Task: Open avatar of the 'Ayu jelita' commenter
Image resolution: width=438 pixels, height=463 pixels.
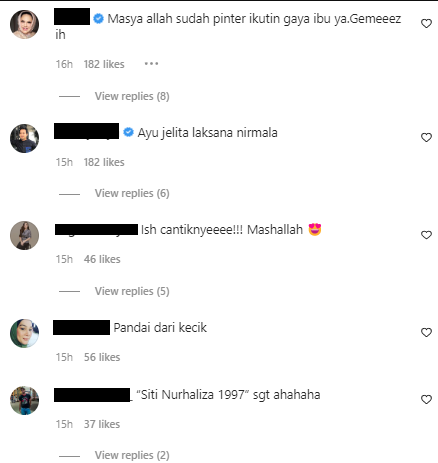Action: click(x=24, y=138)
